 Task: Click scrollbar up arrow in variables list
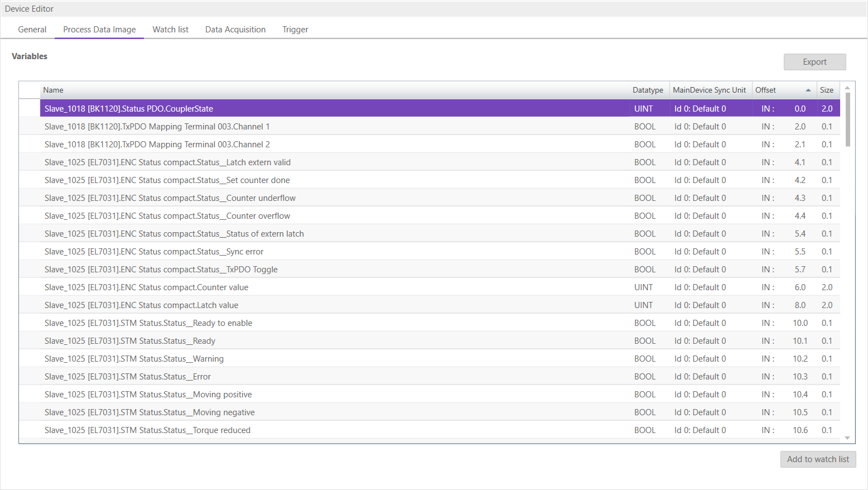pos(847,88)
